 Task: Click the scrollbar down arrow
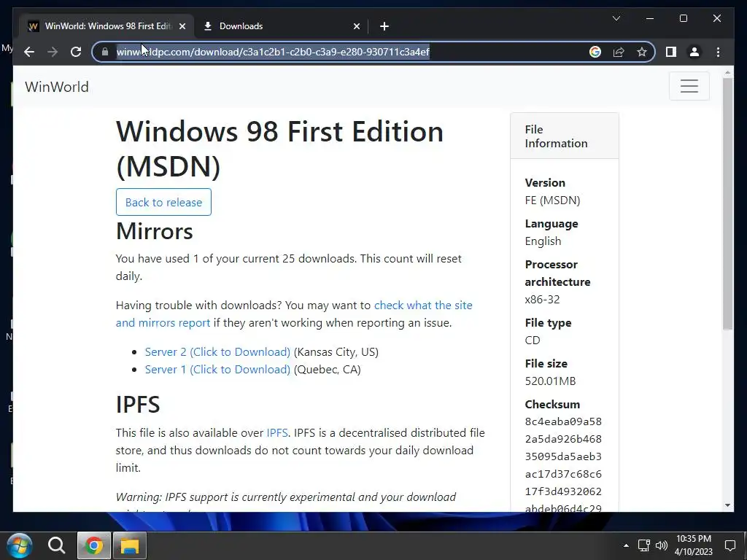click(x=727, y=505)
